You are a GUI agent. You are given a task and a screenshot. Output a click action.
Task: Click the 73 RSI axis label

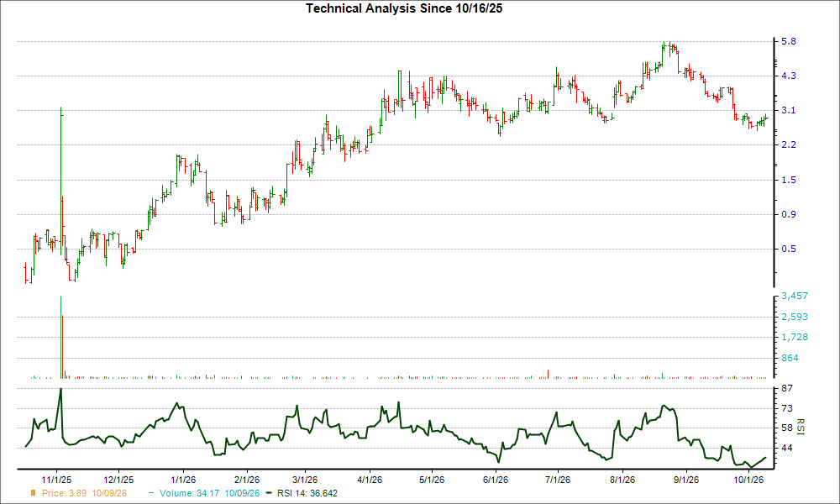click(787, 409)
